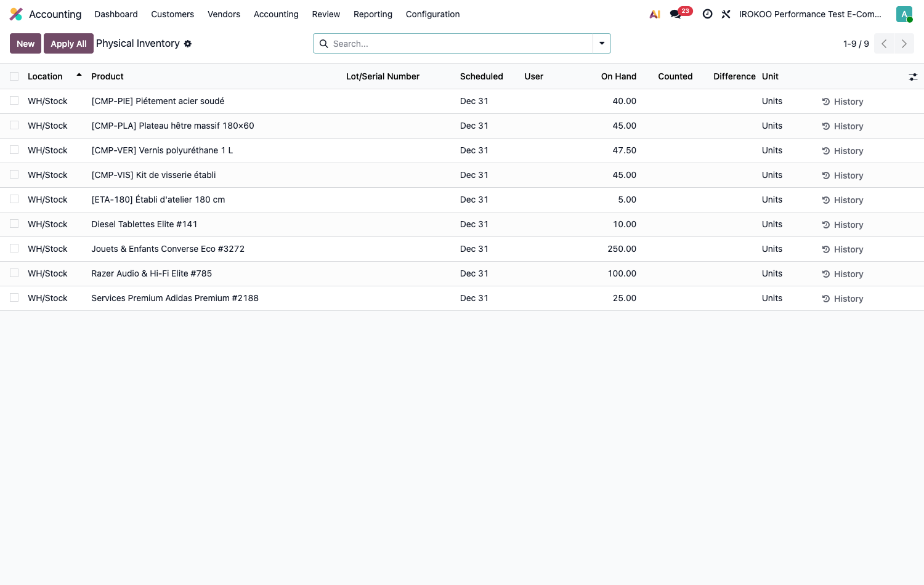924x585 pixels.
Task: Select the Services Premium Adidas row checkbox
Action: 14,297
